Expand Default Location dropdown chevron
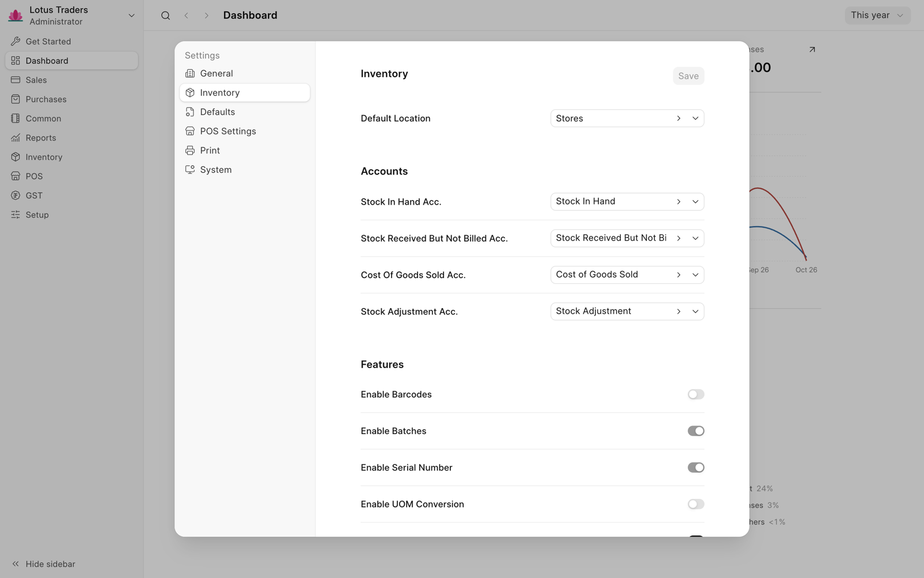Viewport: 924px width, 578px height. point(695,118)
